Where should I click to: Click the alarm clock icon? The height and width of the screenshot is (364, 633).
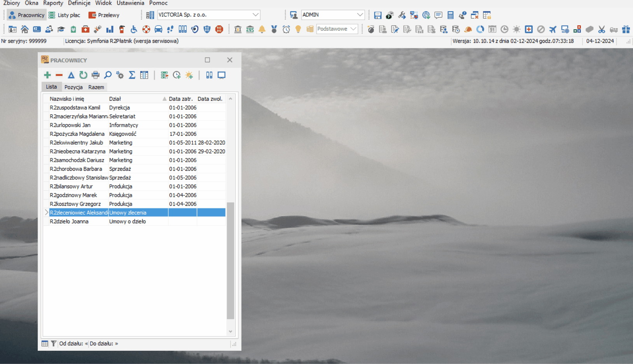tap(286, 29)
